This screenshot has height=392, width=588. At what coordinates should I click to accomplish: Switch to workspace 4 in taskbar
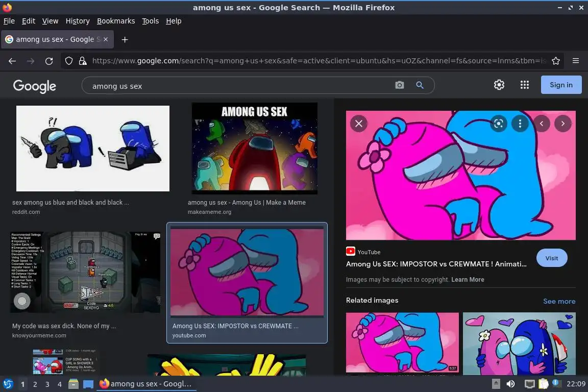(60, 384)
